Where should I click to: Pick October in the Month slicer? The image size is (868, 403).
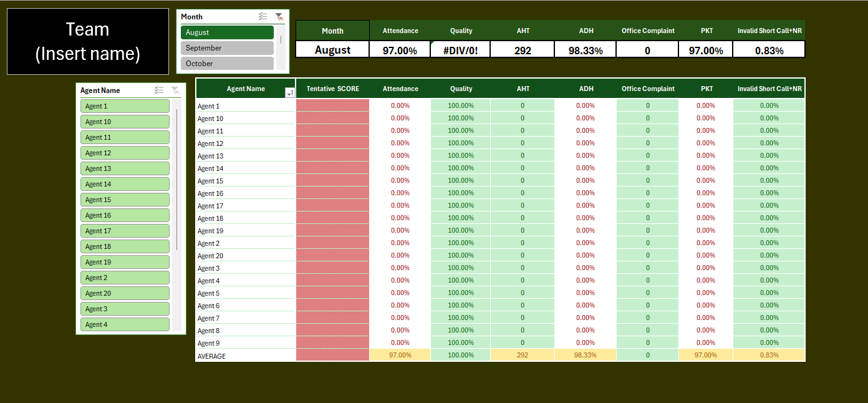pos(227,64)
